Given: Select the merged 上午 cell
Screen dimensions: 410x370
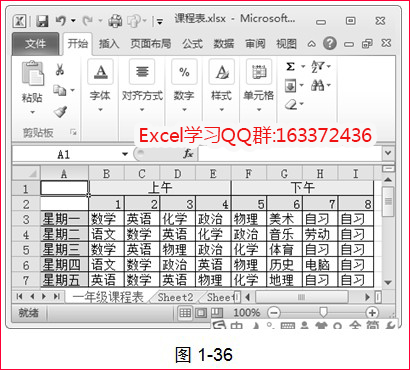Looking at the screenshot, I should coord(160,188).
